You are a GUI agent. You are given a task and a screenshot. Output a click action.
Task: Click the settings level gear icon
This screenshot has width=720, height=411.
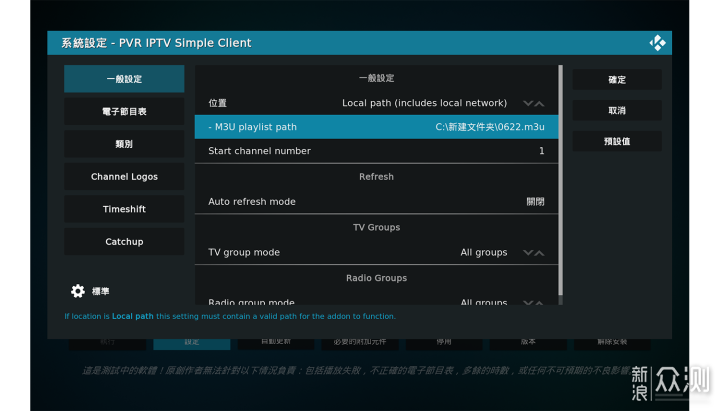click(x=78, y=291)
